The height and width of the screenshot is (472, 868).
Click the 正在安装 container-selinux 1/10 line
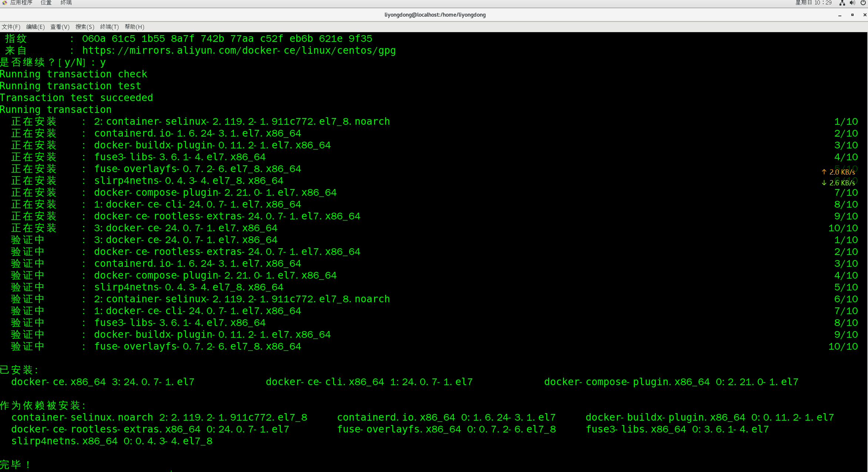click(435, 121)
